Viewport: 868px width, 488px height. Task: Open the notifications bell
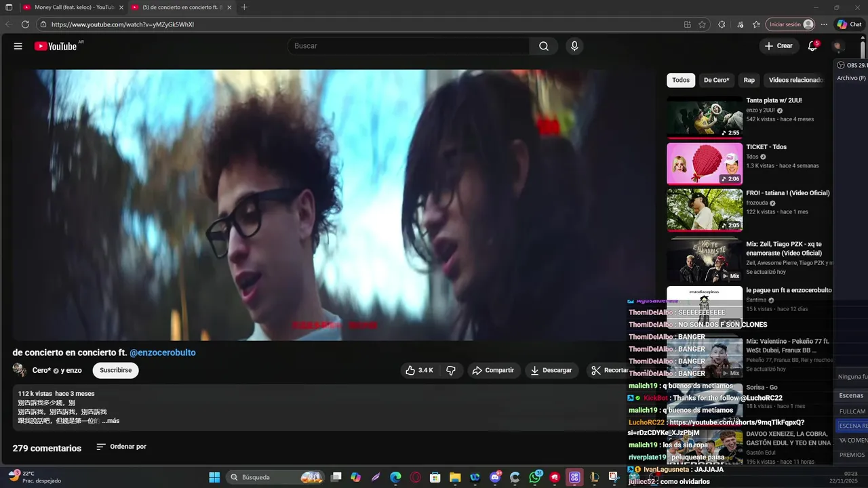pos(812,46)
